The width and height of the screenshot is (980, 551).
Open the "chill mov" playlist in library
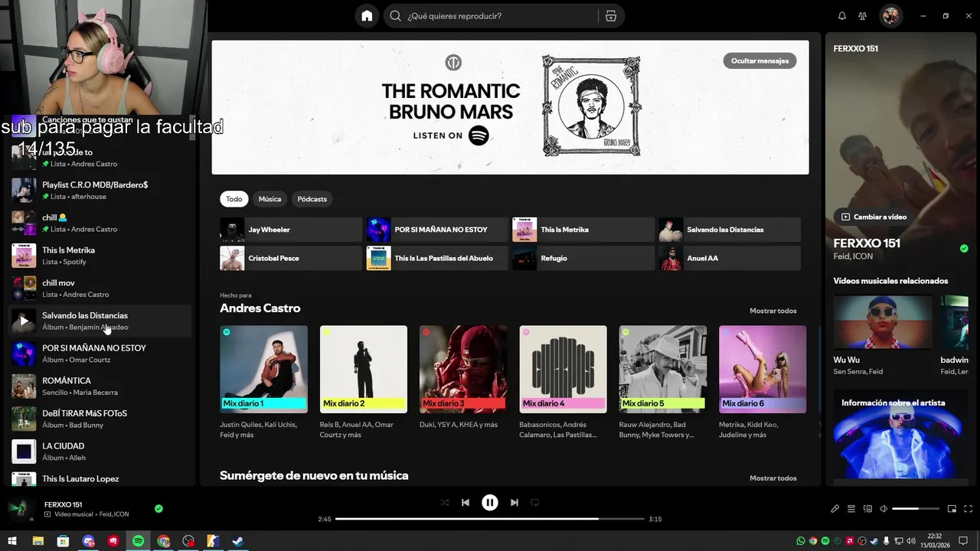(x=100, y=289)
